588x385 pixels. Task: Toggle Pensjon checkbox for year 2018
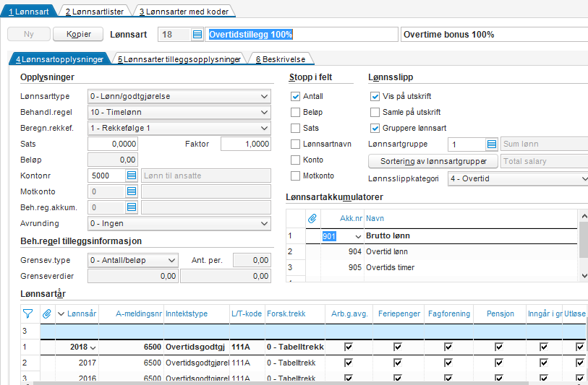point(499,347)
